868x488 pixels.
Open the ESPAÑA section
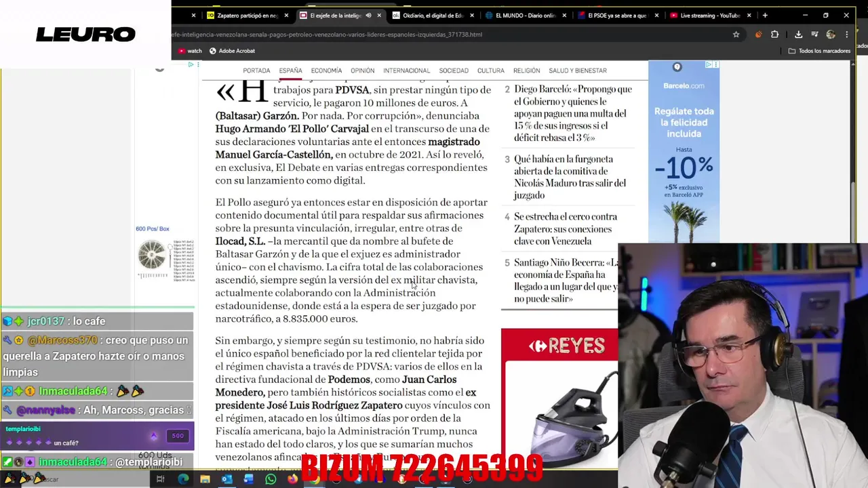tap(290, 70)
